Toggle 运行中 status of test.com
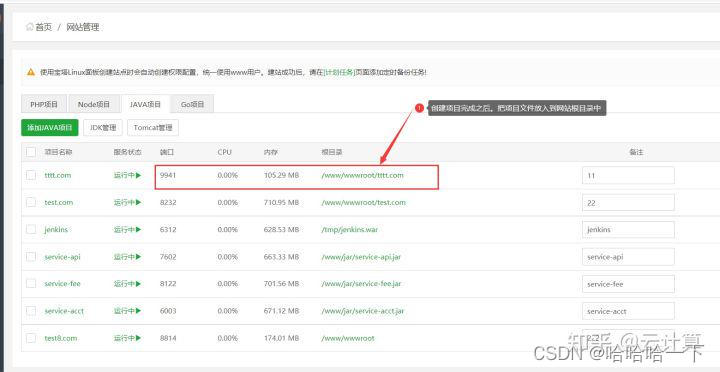The image size is (720, 372). [127, 203]
